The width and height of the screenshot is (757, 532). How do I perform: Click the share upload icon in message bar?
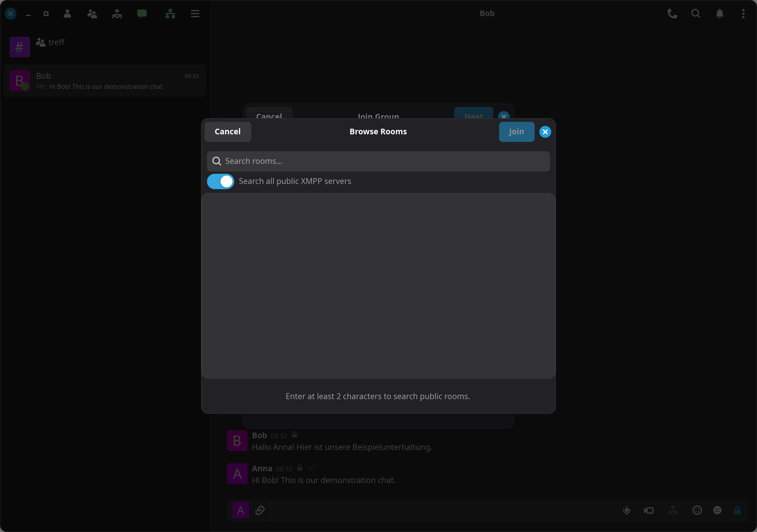tap(673, 510)
